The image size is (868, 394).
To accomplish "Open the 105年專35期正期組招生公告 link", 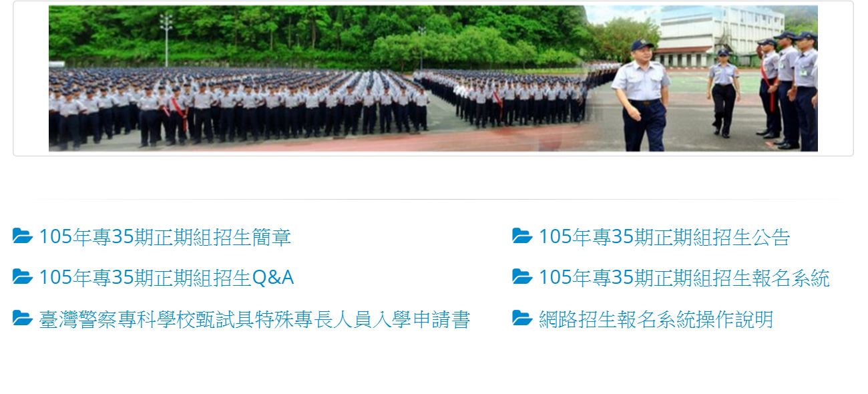I will 664,237.
